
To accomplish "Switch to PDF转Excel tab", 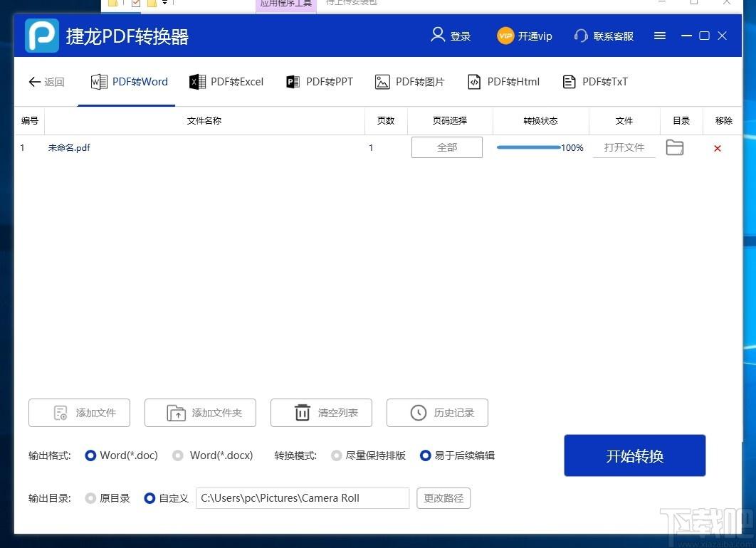I will click(226, 82).
